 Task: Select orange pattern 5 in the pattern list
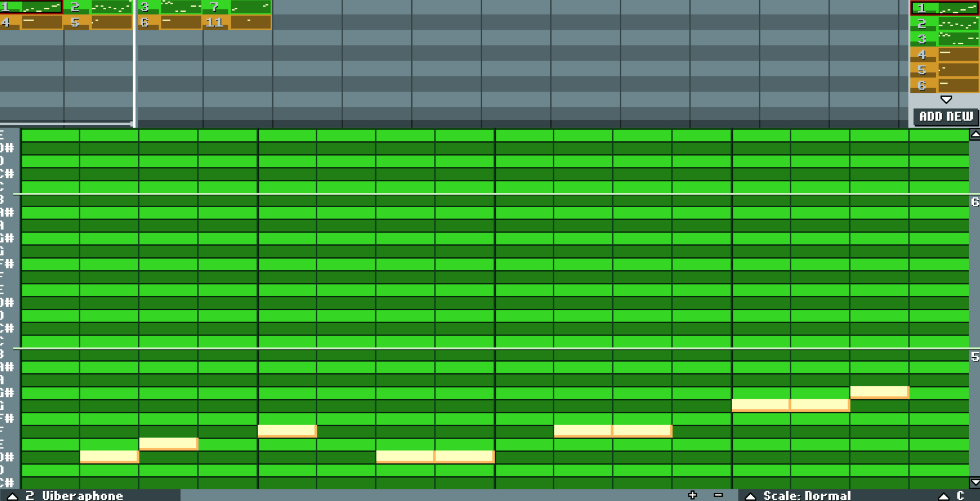click(x=945, y=70)
